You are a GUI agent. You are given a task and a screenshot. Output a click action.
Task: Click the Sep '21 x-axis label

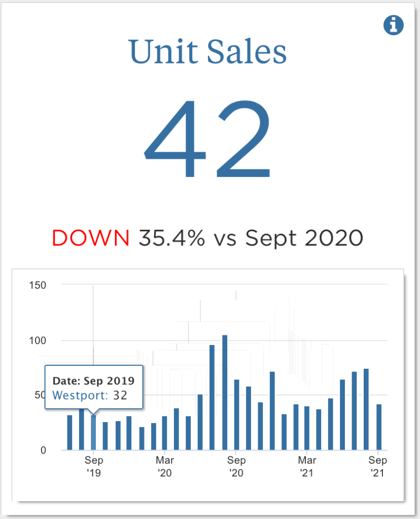tap(378, 466)
